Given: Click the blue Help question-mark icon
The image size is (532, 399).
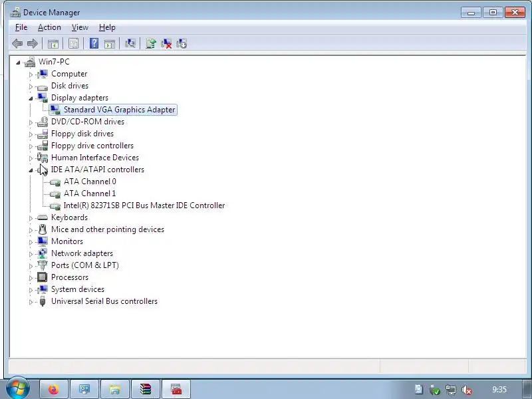Looking at the screenshot, I should (94, 43).
